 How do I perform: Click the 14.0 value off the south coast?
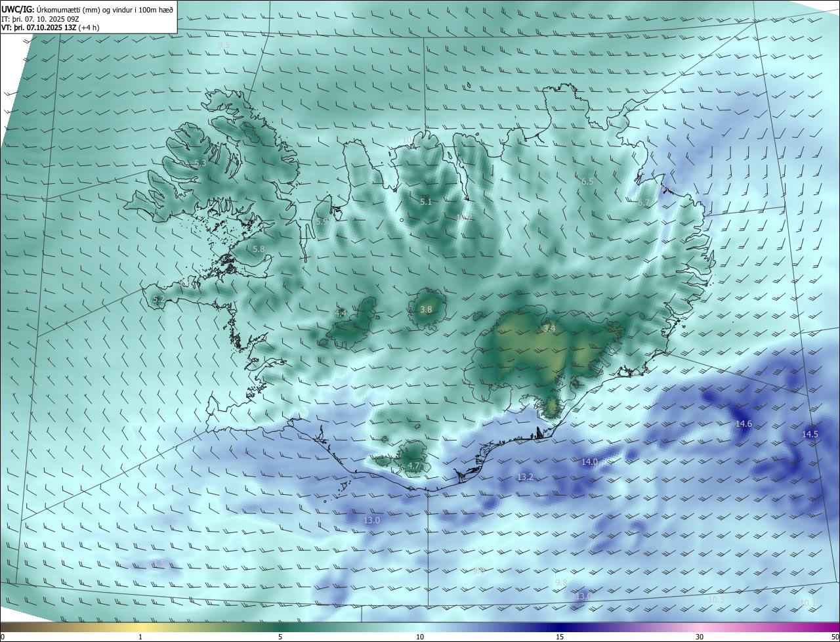[589, 462]
